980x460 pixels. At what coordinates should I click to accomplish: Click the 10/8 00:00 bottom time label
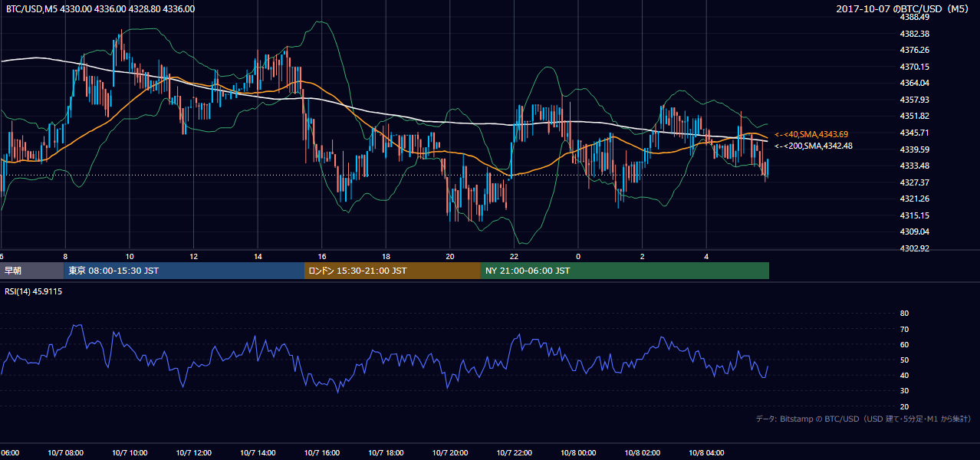(x=578, y=453)
